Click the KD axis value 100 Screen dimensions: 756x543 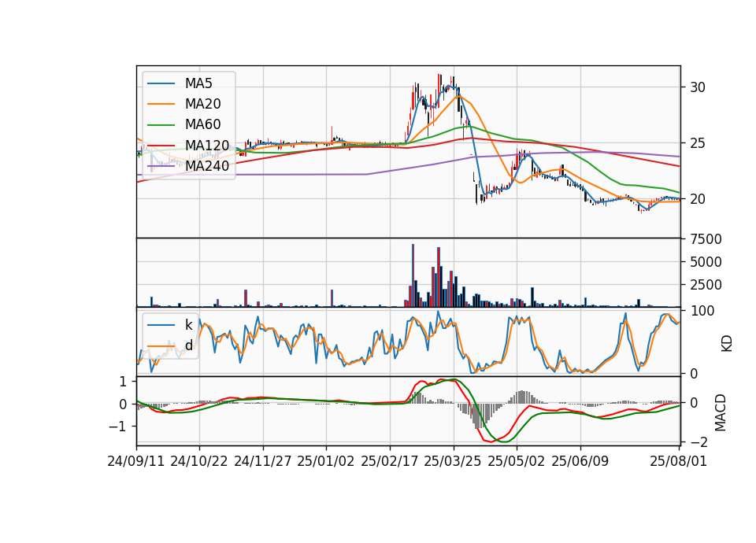[x=702, y=312]
